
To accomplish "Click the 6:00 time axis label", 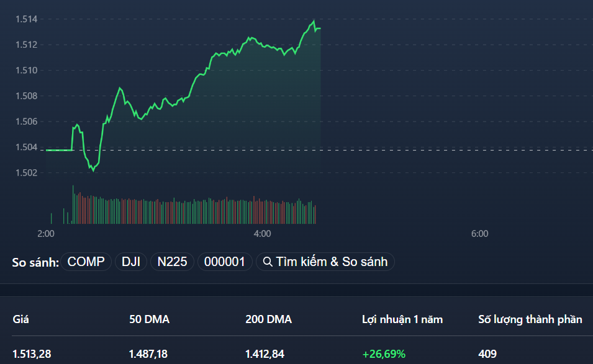I will tap(479, 234).
